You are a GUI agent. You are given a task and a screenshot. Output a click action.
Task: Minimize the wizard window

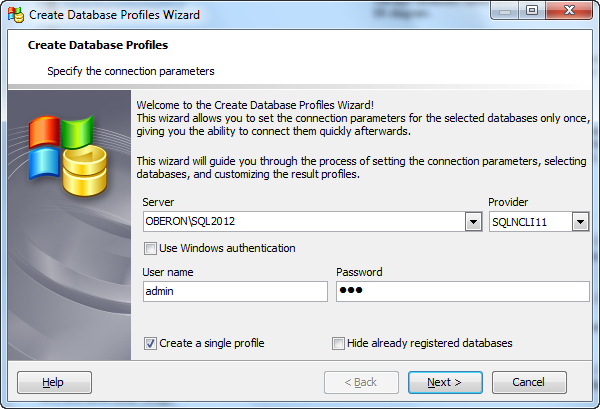tap(504, 11)
